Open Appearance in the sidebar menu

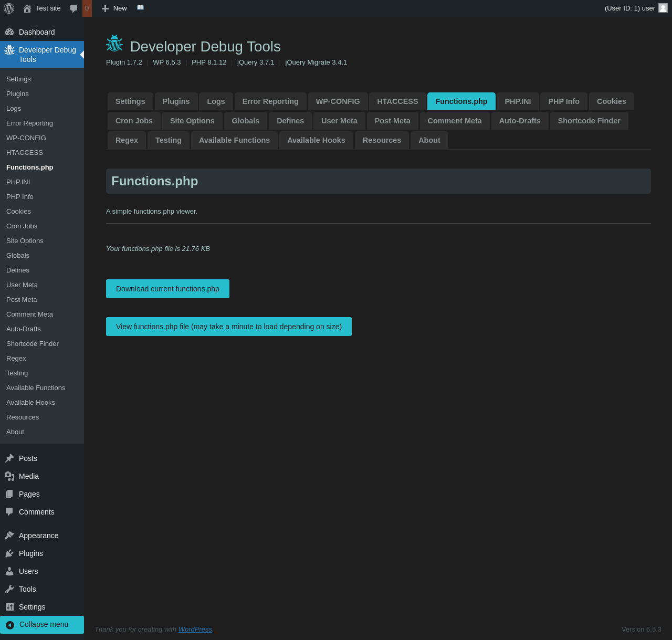coord(38,536)
